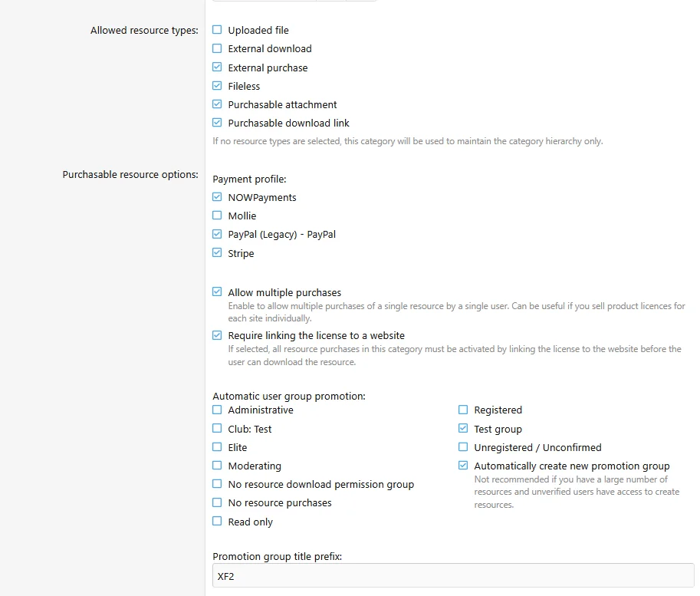
Task: Select the Registered group checkbox
Action: point(463,410)
